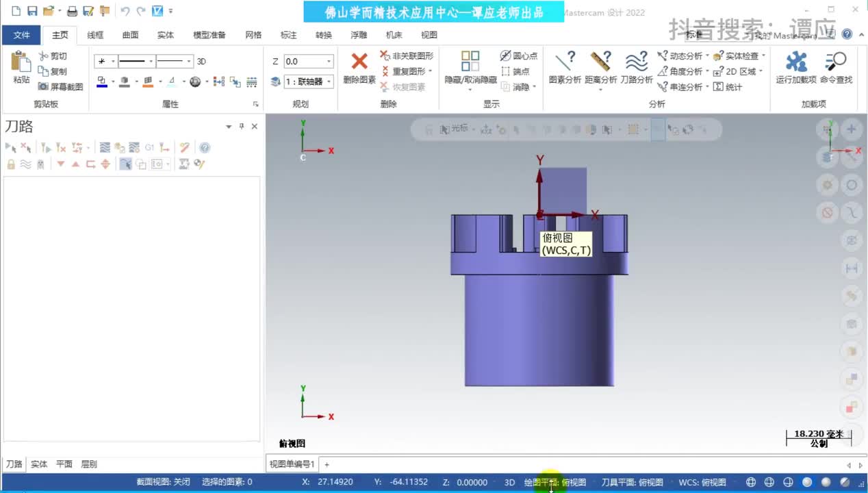The image size is (868, 493).
Task: Click 绘图平面: 俯视图 in status bar
Action: (555, 482)
